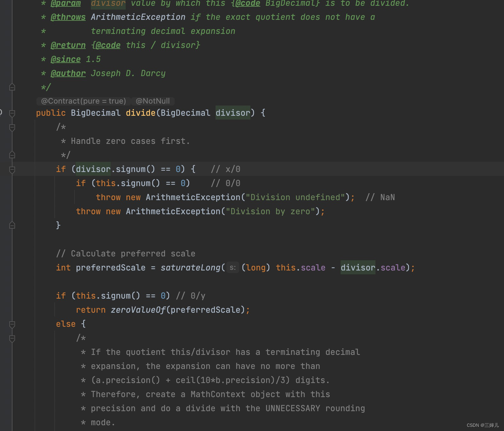This screenshot has width=504, height=431.
Task: Click the divide method name in declaration
Action: [x=140, y=113]
